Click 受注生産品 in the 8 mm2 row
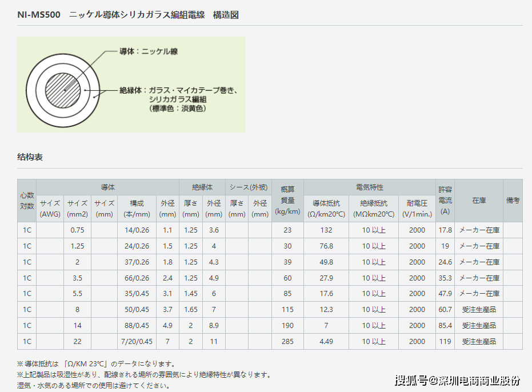This screenshot has height=392, width=532. click(479, 310)
